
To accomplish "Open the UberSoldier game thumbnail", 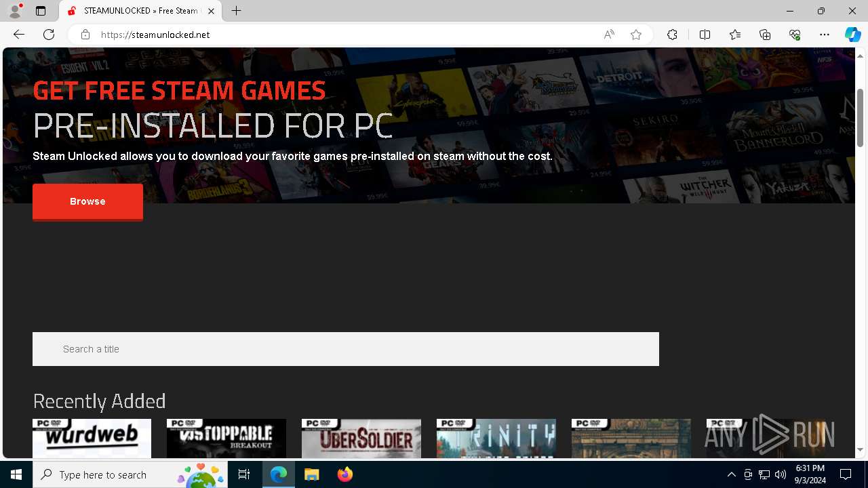I will [361, 438].
